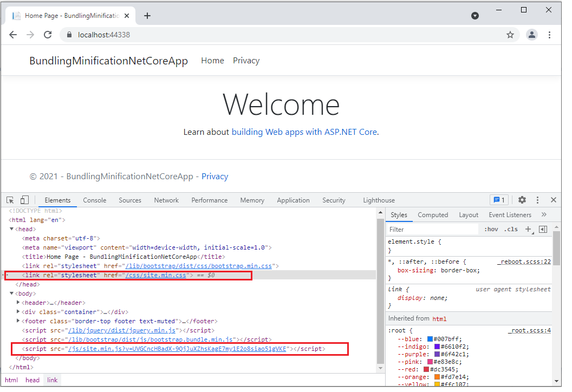The height and width of the screenshot is (392, 572).
Task: Open the Lighthouse tab
Action: pyautogui.click(x=379, y=200)
